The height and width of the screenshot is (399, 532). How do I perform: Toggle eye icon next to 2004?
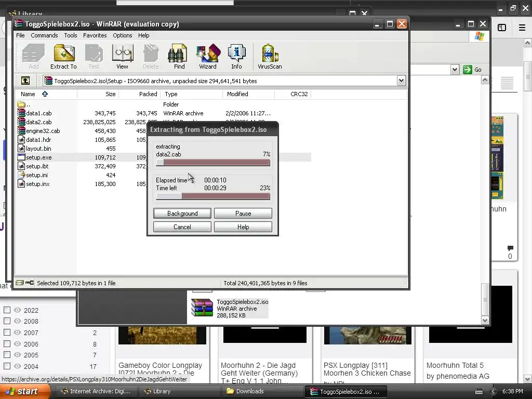tap(17, 366)
